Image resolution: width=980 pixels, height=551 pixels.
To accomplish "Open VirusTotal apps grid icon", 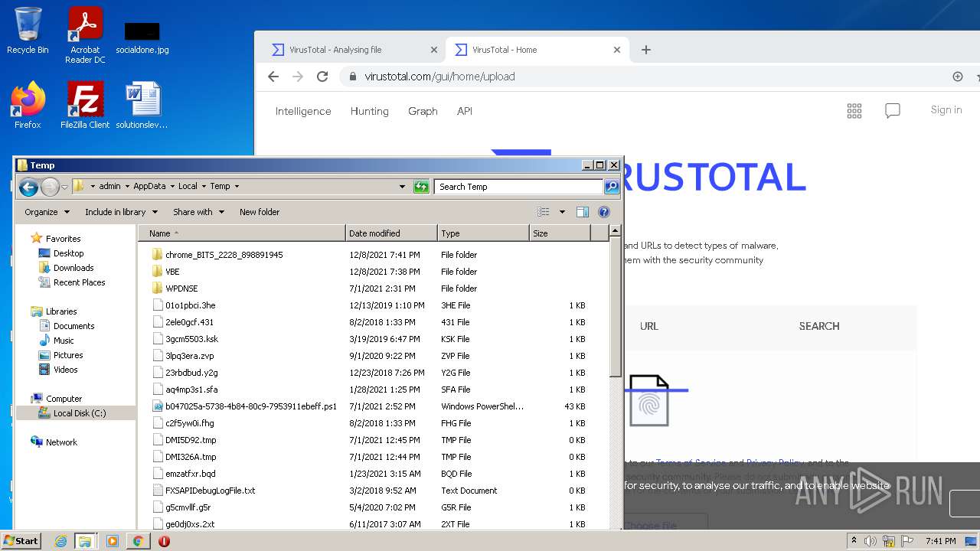I will (854, 111).
